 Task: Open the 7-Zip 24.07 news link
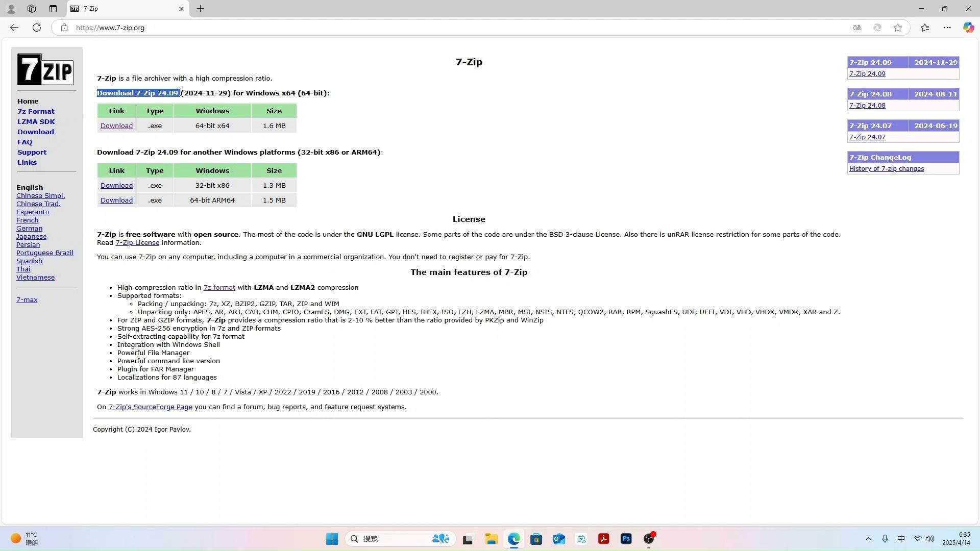(x=867, y=137)
